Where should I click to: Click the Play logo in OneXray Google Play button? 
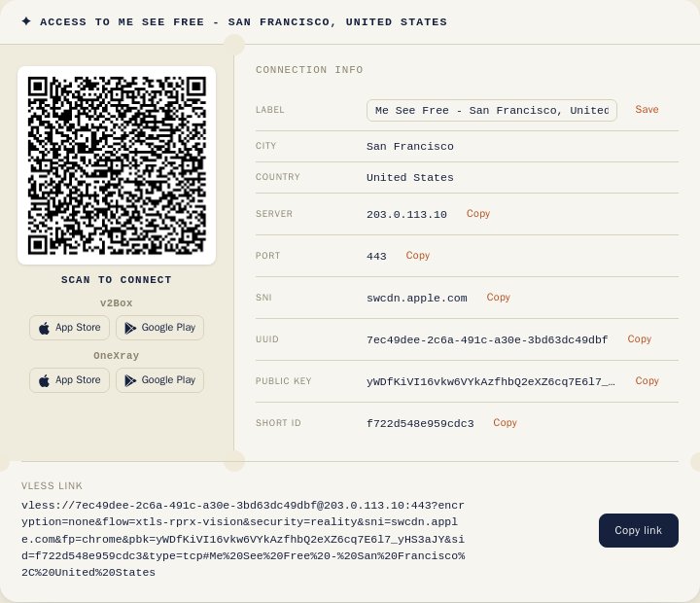click(130, 380)
